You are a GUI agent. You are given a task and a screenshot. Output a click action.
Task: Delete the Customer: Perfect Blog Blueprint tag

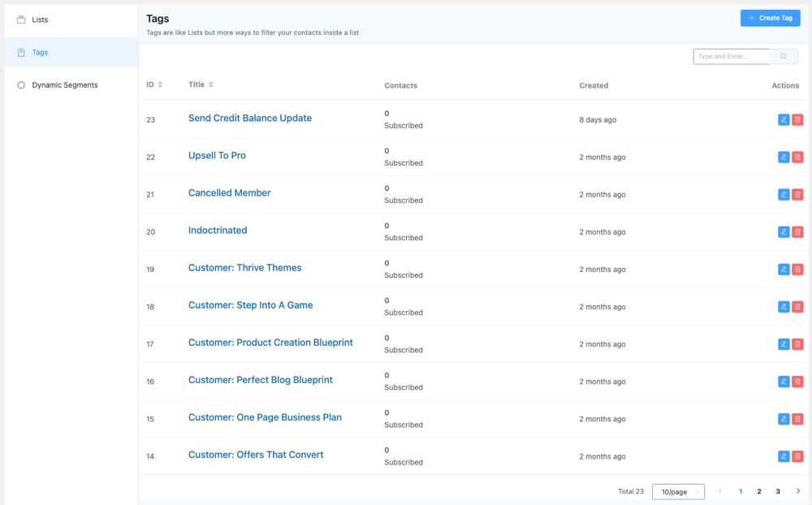tap(797, 382)
